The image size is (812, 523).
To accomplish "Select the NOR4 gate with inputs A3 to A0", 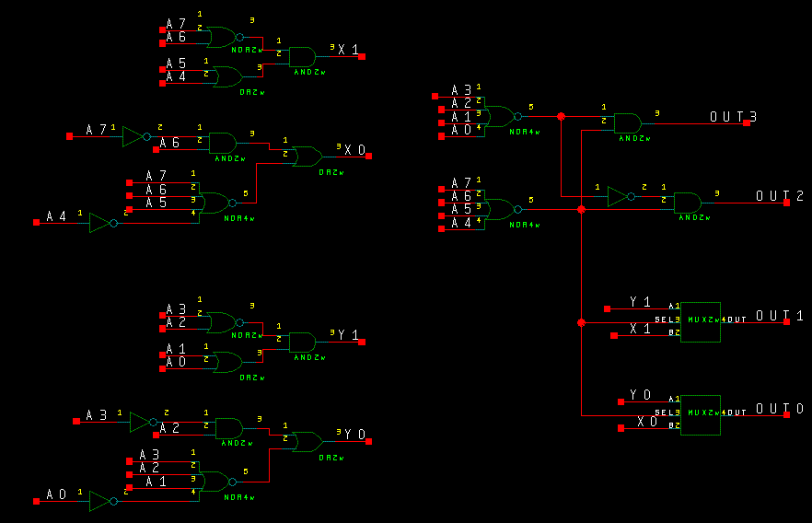I will click(503, 117).
